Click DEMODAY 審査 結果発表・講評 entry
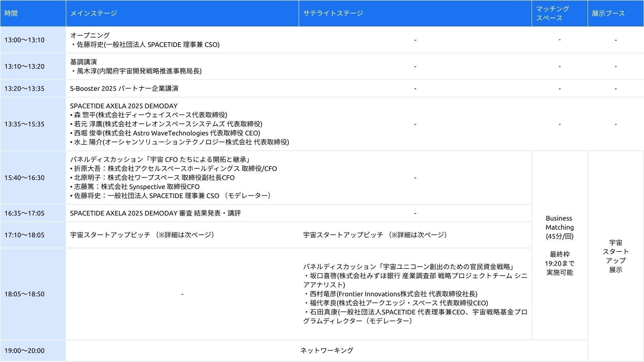The image size is (644, 362). coord(155,213)
